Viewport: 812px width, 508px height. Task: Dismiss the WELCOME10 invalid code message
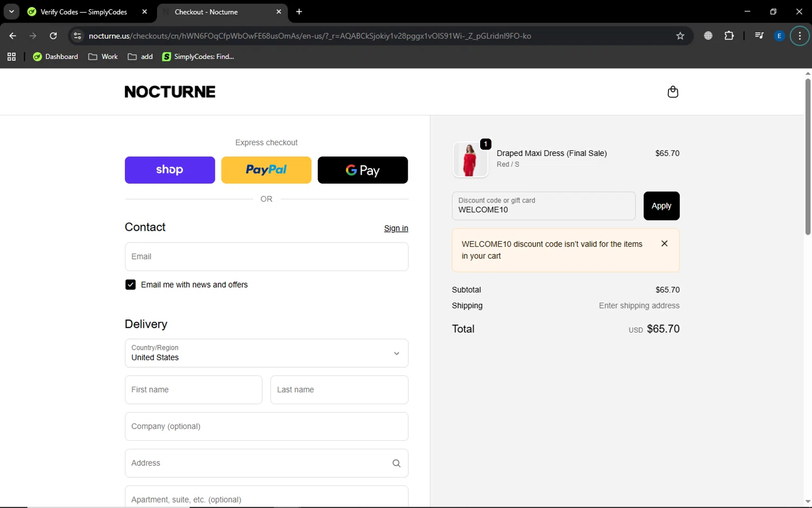coord(664,244)
